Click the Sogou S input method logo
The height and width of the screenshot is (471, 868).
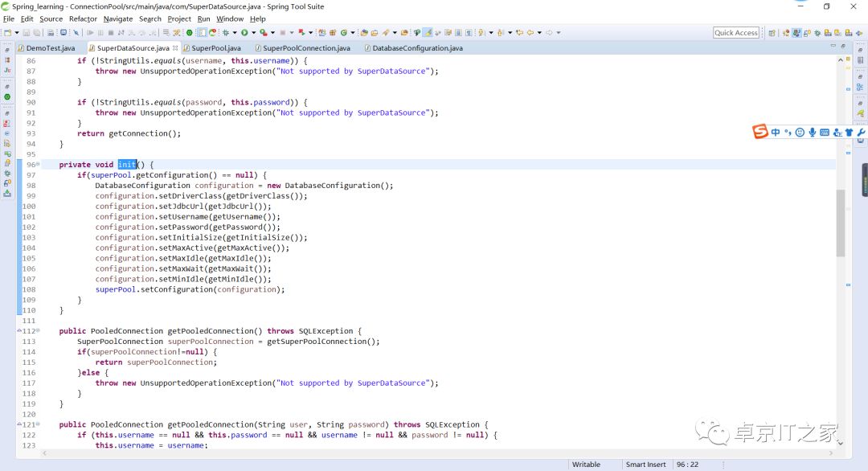760,132
